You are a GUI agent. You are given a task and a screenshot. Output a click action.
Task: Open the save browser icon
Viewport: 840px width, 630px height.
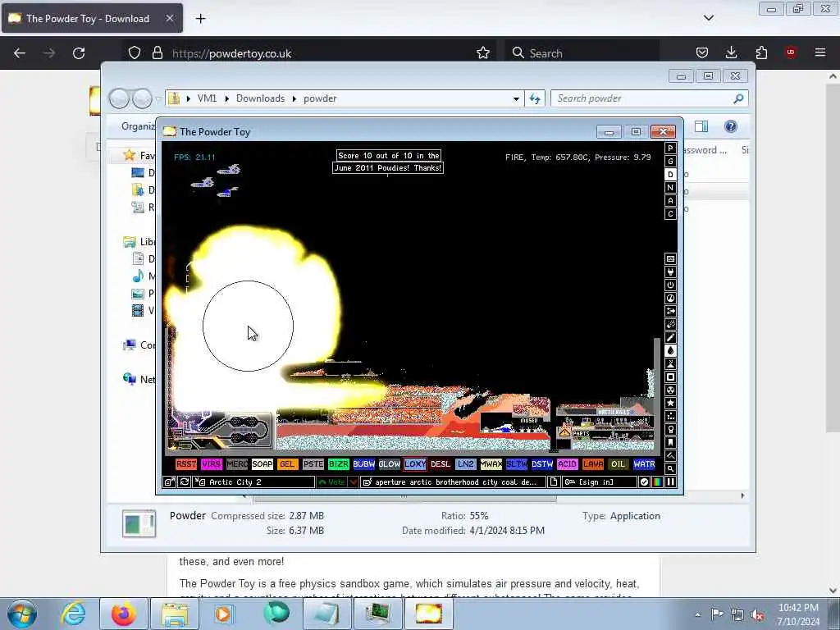pos(169,482)
